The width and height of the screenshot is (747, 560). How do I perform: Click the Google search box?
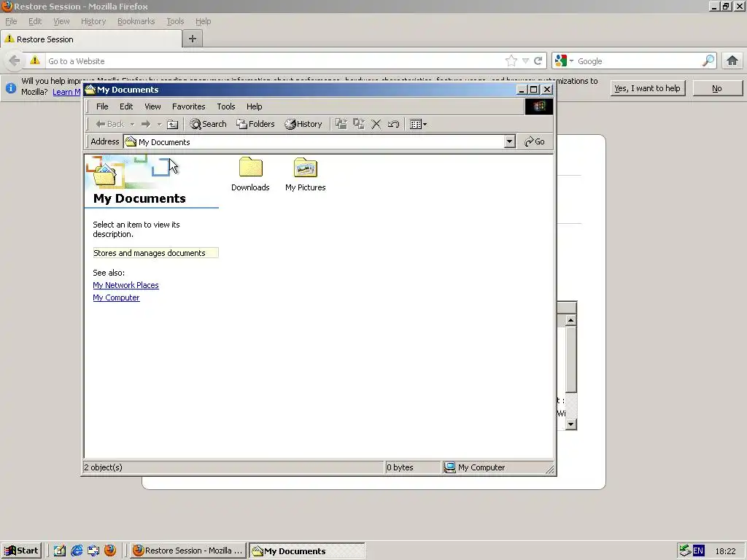(638, 61)
